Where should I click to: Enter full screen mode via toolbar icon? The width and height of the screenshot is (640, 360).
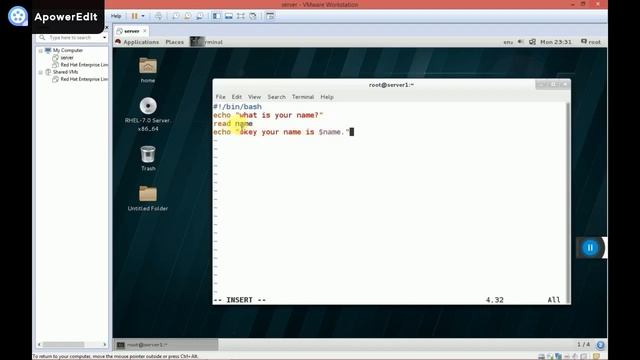241,16
